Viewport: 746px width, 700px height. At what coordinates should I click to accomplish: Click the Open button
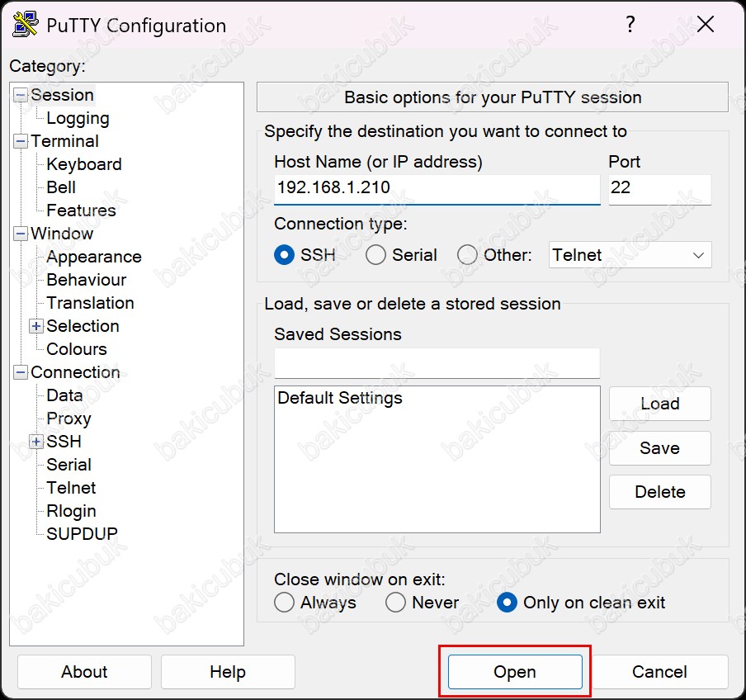point(515,672)
